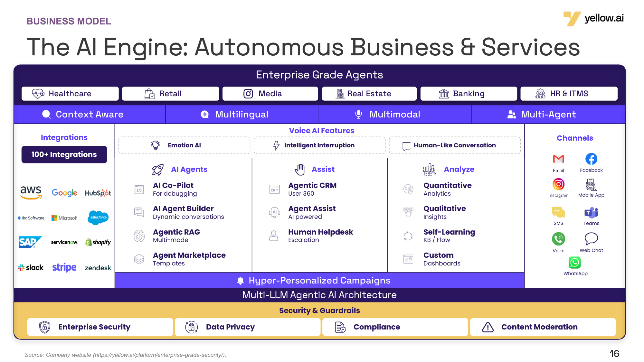Select the Stripe integration logo
Screen dimensions: 644x362
(64, 267)
